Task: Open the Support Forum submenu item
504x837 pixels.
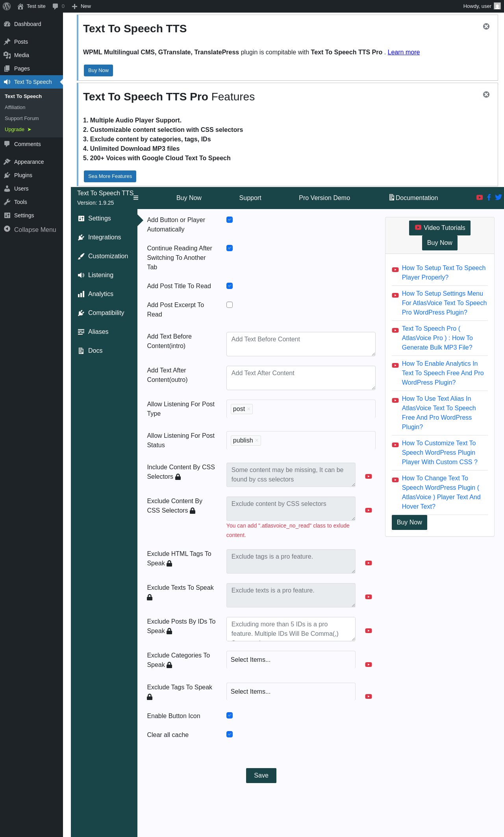Action: [x=31, y=119]
